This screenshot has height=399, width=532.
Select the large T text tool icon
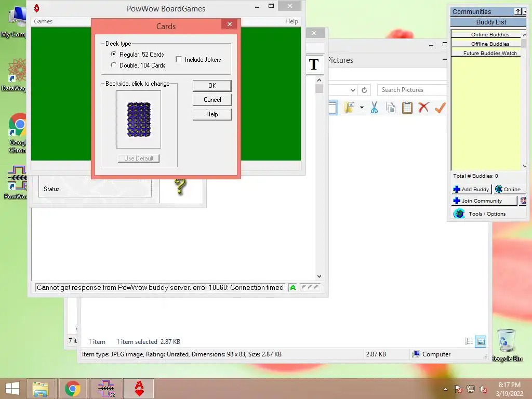tap(314, 64)
